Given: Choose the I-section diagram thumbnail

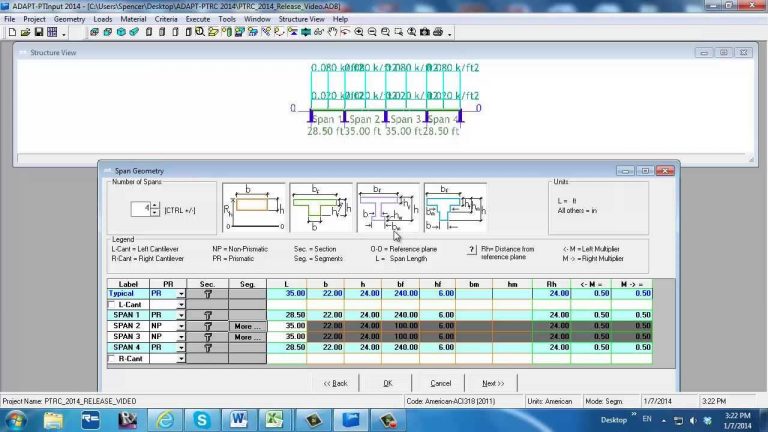Looking at the screenshot, I should click(x=387, y=207).
